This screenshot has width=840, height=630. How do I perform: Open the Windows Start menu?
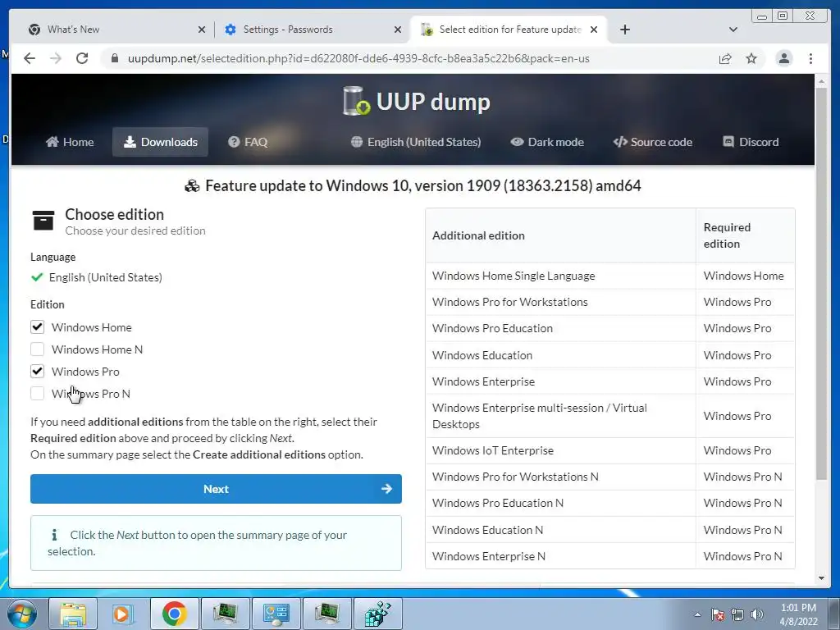[x=22, y=614]
